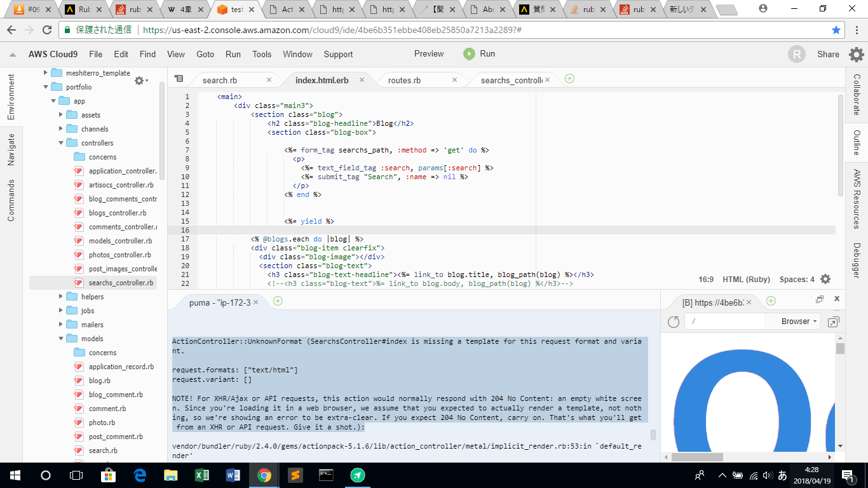Open Microsoft Edge from taskbar
Screen dimensions: 868x488
pyautogui.click(x=140, y=475)
